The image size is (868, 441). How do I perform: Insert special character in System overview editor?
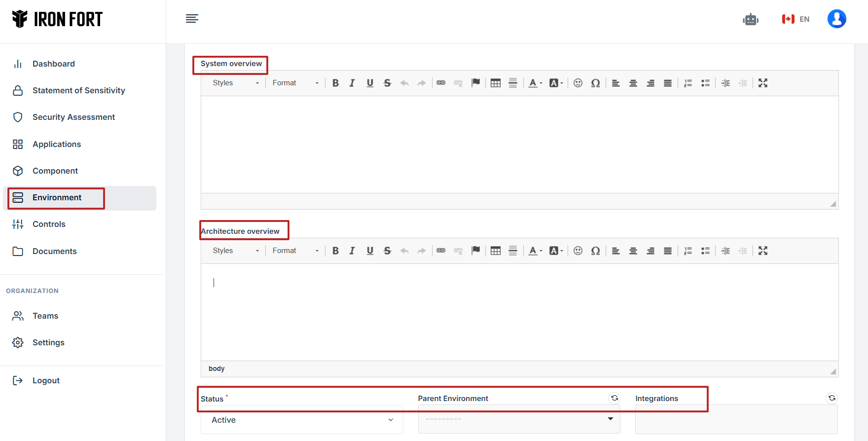pos(595,83)
